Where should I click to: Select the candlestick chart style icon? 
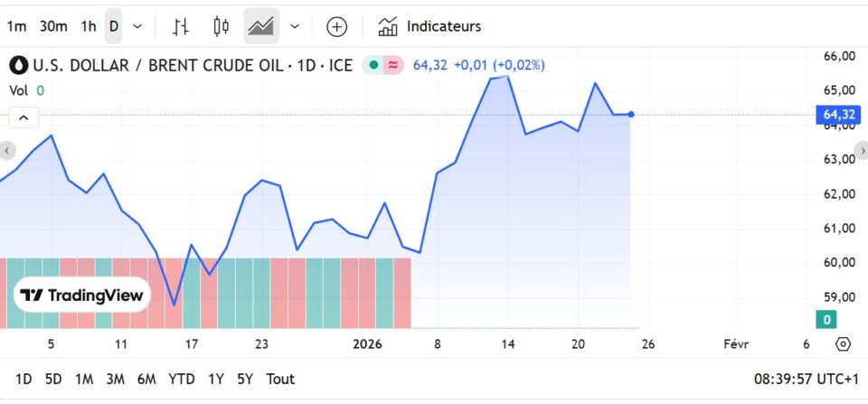coord(221,26)
